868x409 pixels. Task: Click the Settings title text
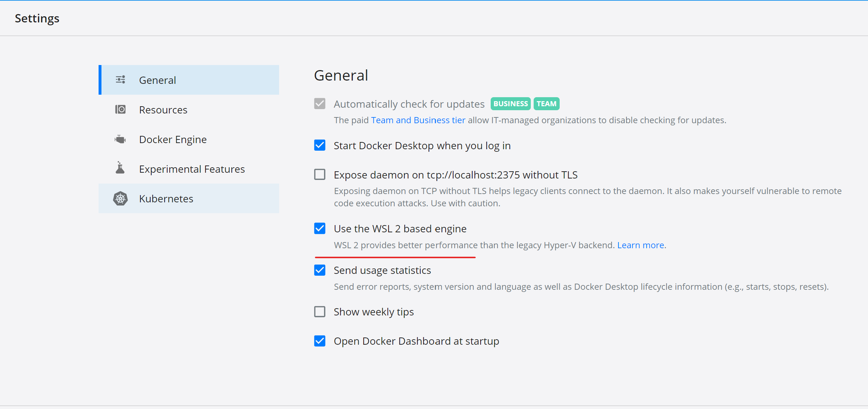click(37, 18)
